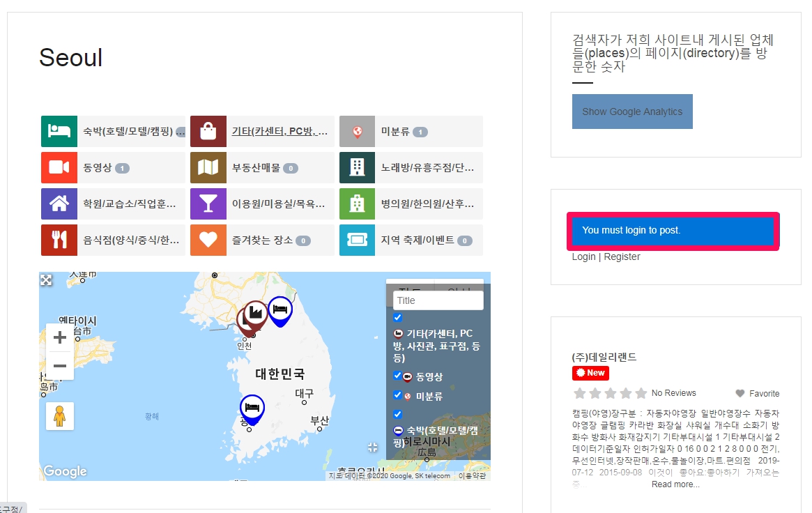Click the Favorite text on the listing
This screenshot has width=812, height=513.
764,393
